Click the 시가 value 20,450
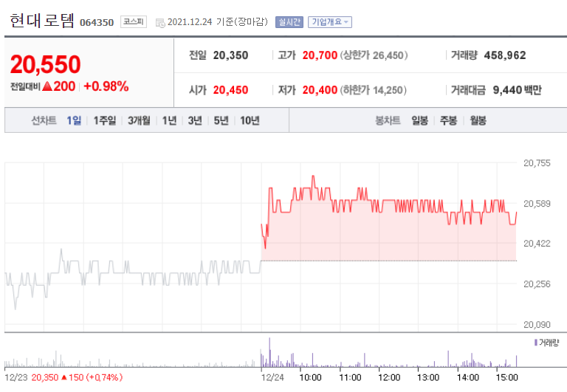 coord(230,89)
